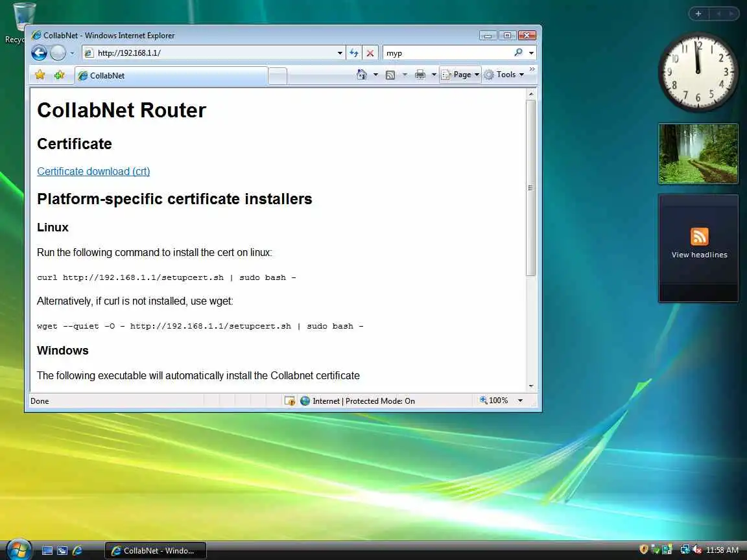Image resolution: width=747 pixels, height=560 pixels.
Task: Click the sidebar next gadgets arrow
Action: pos(731,14)
